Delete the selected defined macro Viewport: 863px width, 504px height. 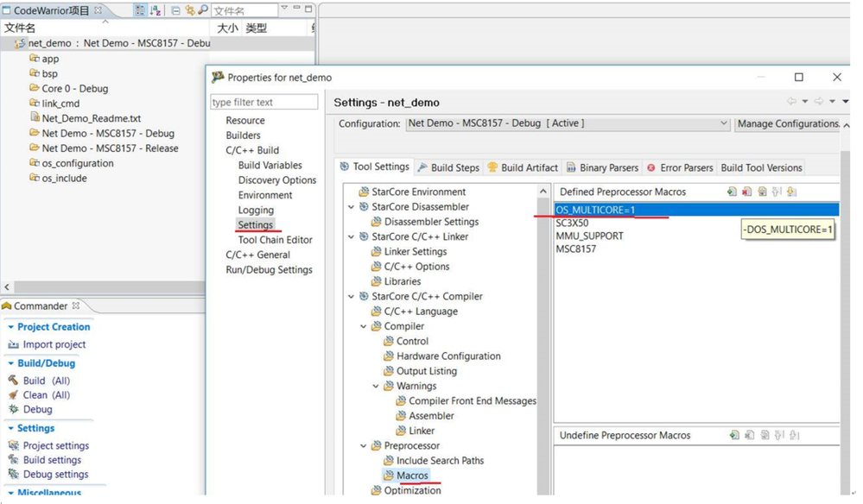(x=747, y=192)
